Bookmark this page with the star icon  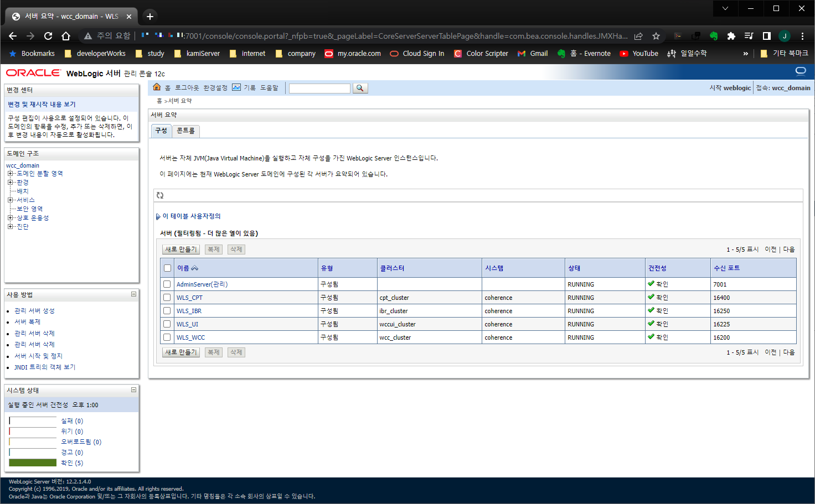(x=656, y=36)
